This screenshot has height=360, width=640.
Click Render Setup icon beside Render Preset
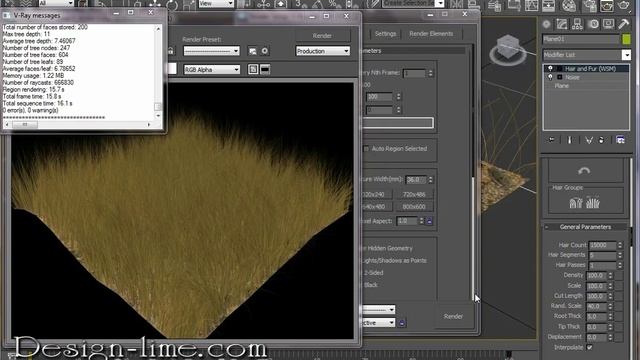click(x=253, y=51)
